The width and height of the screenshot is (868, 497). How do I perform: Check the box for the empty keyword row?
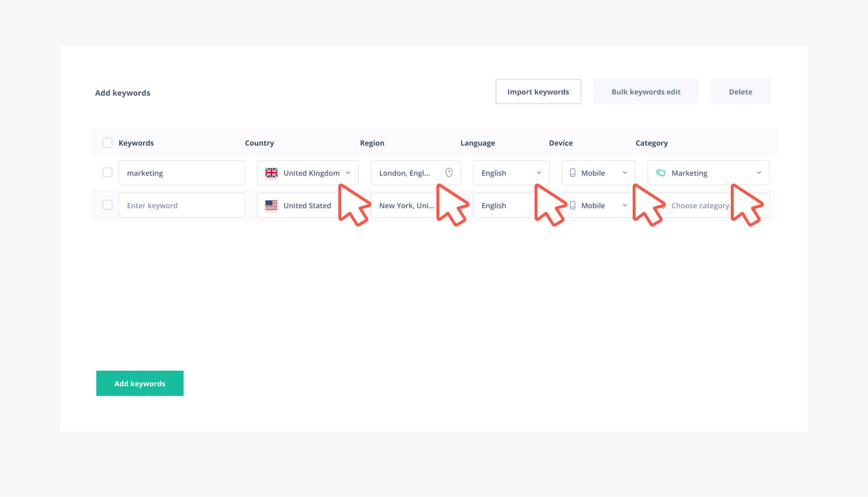(107, 205)
